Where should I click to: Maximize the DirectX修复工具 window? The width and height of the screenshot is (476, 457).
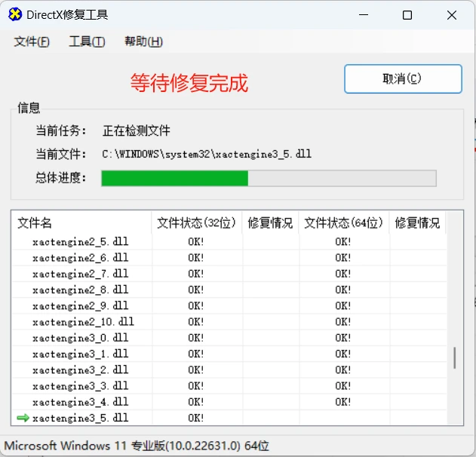(x=407, y=15)
